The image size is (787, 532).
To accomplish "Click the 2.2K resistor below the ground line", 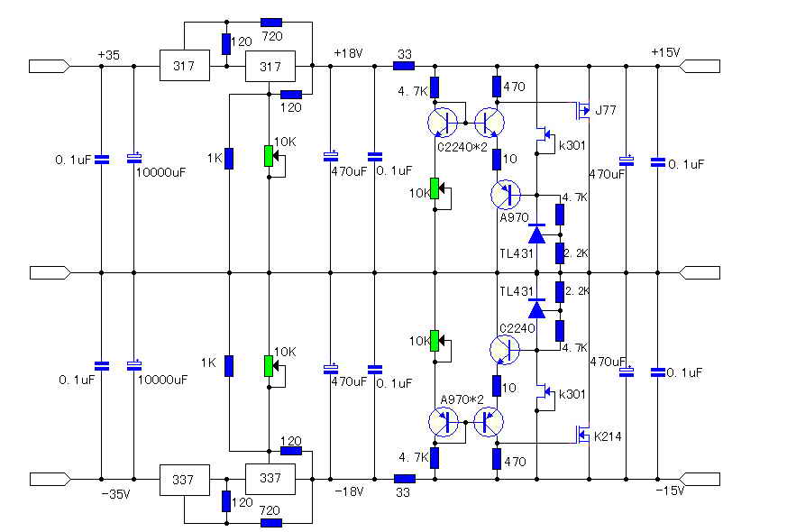I will click(560, 292).
